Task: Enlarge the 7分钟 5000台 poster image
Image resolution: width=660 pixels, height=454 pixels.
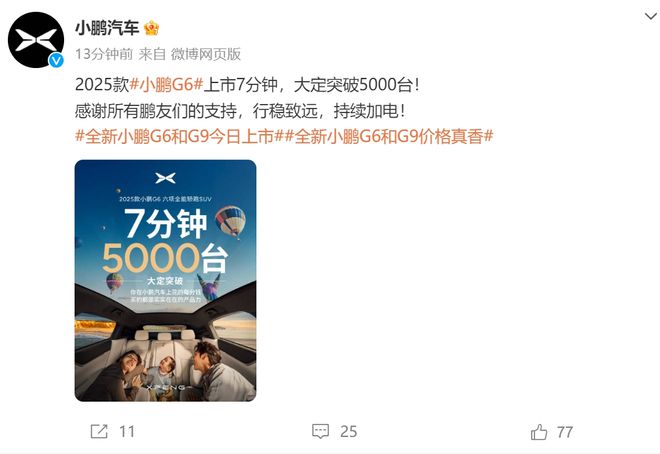Action: point(165,281)
